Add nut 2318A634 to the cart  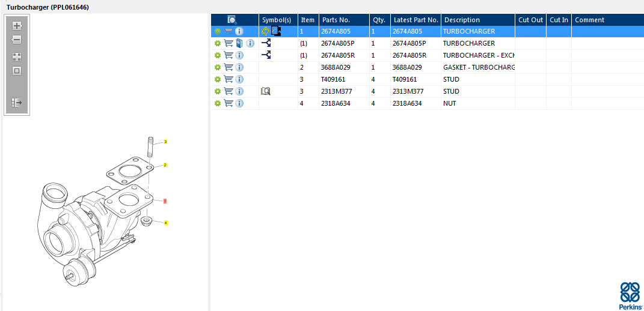pyautogui.click(x=228, y=103)
